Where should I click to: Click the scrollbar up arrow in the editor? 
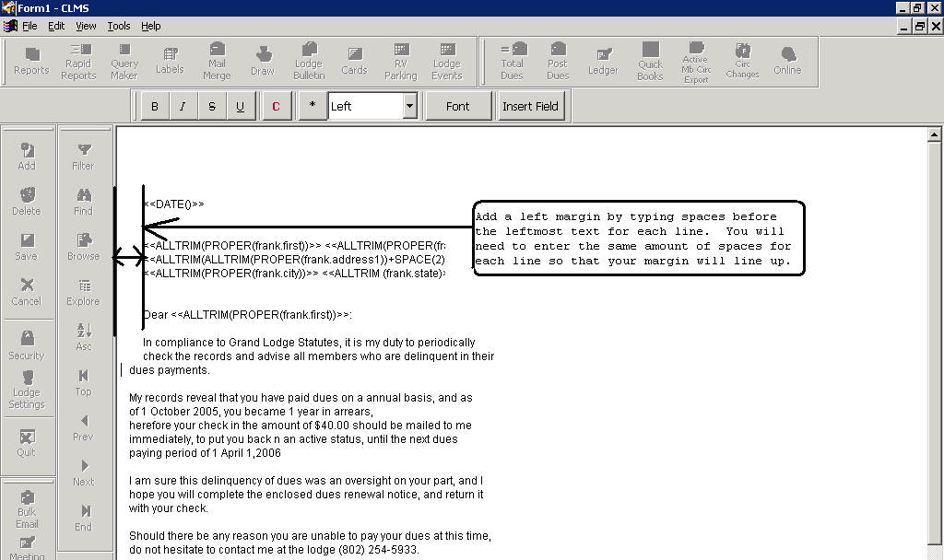tap(936, 135)
